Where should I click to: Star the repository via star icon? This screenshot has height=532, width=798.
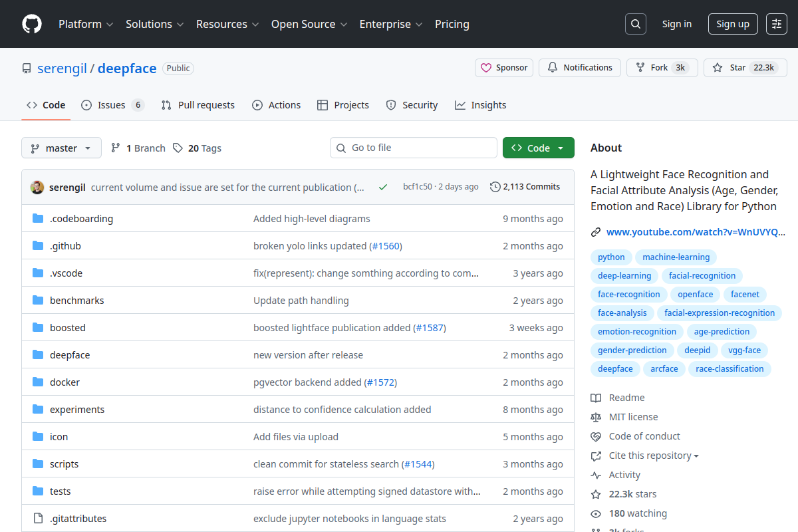click(718, 67)
